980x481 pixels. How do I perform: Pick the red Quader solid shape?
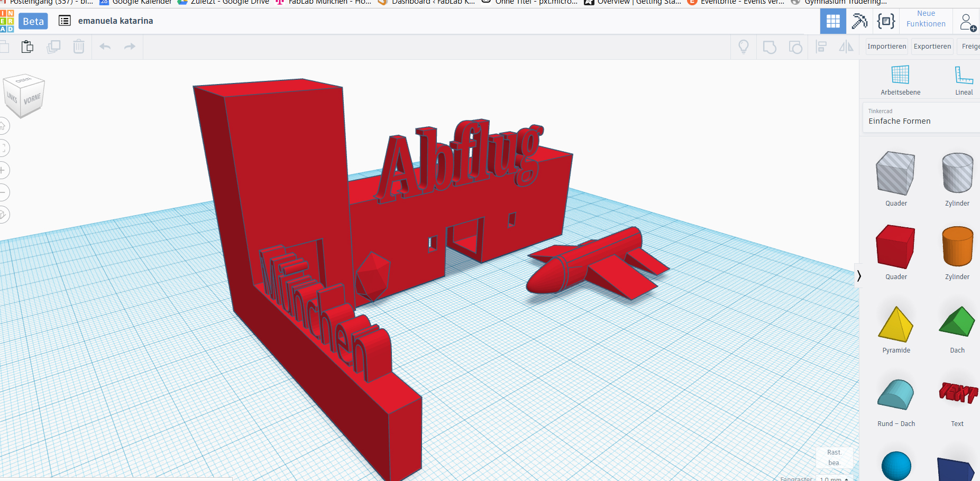[x=895, y=247]
